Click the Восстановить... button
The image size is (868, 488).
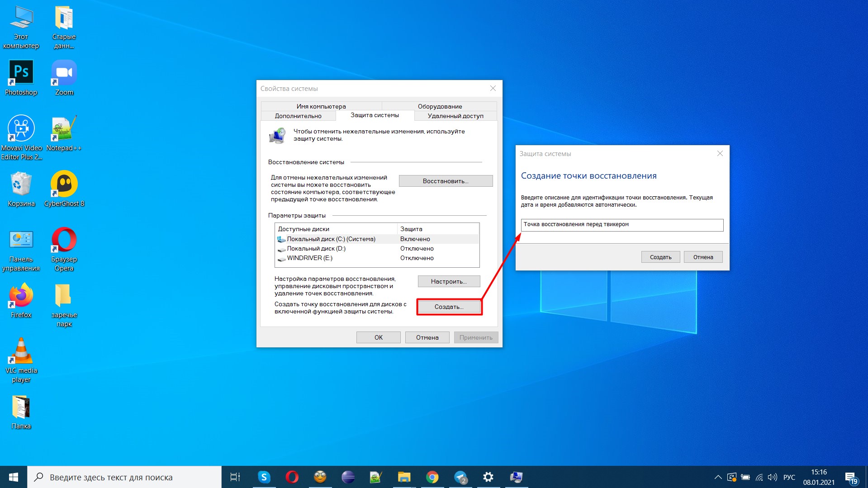[x=445, y=181]
